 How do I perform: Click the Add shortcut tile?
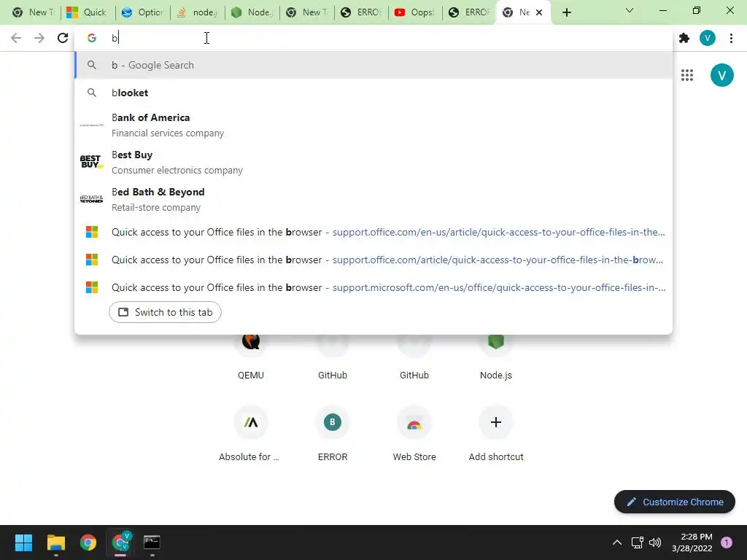tap(496, 433)
